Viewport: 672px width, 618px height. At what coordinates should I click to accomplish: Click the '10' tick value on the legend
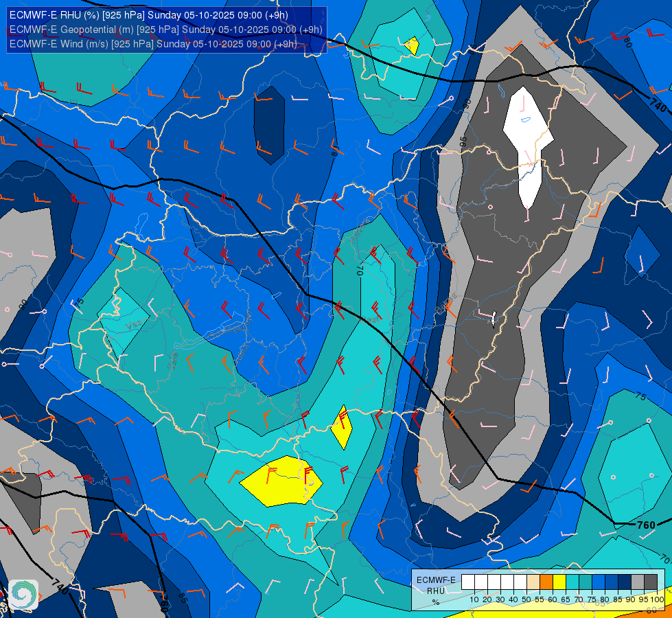point(474,600)
